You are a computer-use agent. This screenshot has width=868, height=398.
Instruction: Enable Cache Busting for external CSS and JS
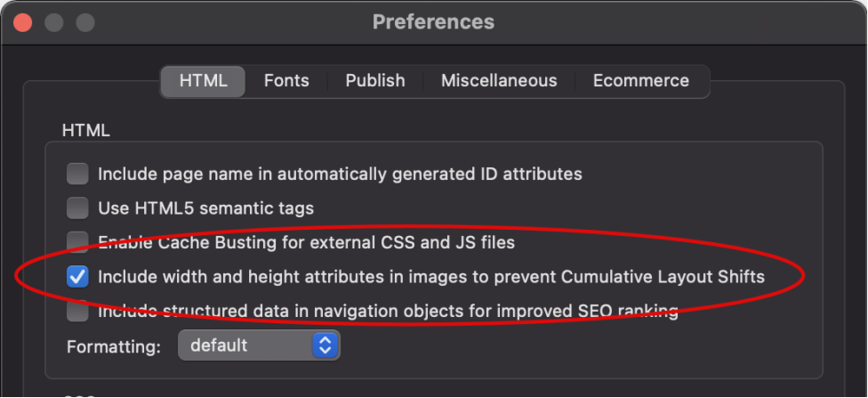point(77,242)
